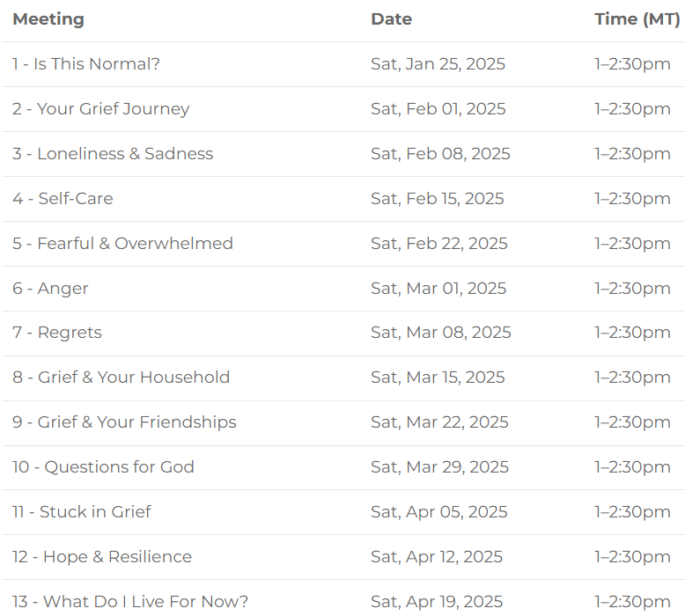685x616 pixels.
Task: Select '9 - Grief & Your Friendships'
Action: pyautogui.click(x=124, y=422)
